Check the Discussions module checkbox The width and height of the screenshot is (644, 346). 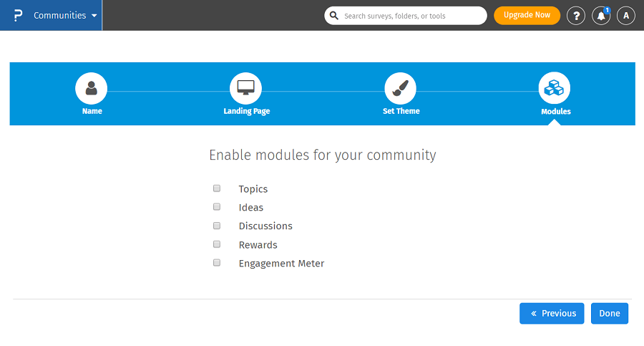(x=217, y=226)
